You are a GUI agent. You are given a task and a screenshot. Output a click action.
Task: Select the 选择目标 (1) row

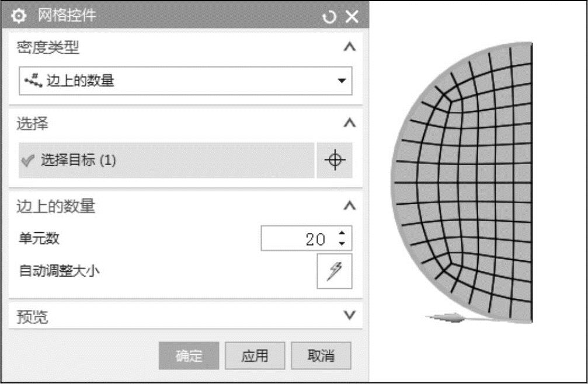166,160
